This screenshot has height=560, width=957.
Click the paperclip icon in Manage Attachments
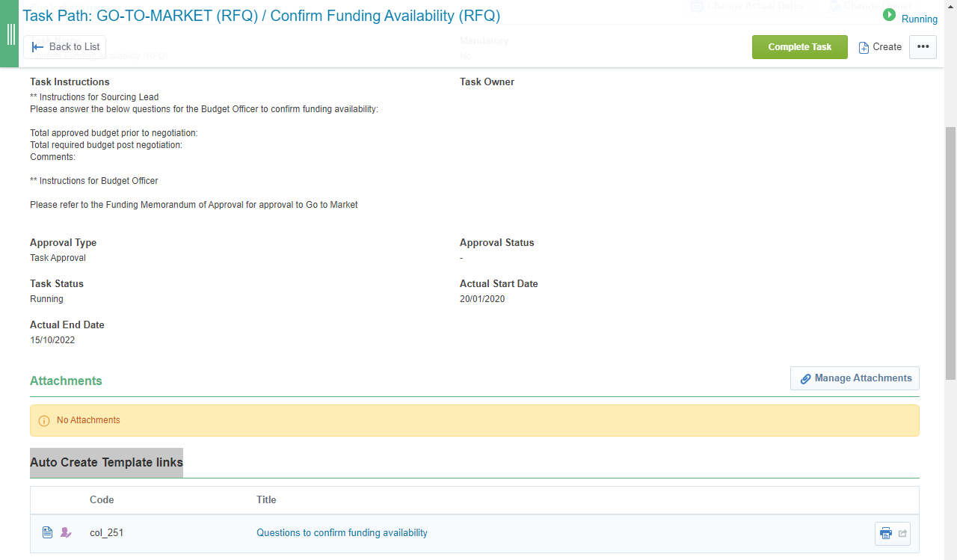coord(805,379)
